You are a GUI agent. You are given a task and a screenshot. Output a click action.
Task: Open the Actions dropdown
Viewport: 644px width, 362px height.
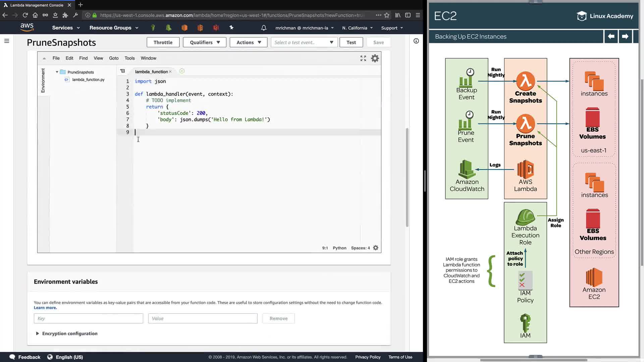pos(248,42)
